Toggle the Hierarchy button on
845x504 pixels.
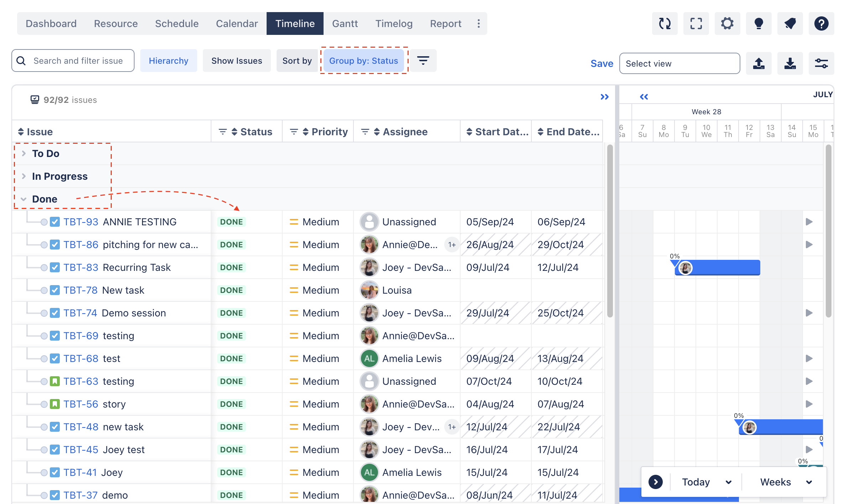pyautogui.click(x=168, y=60)
